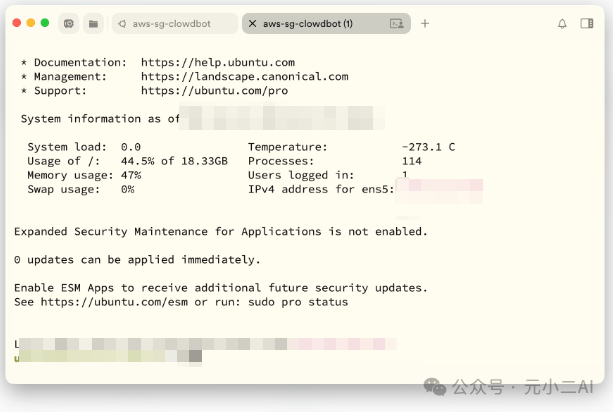Open https://ubuntu.com/esm link
This screenshot has height=412, width=613.
[x=114, y=302]
